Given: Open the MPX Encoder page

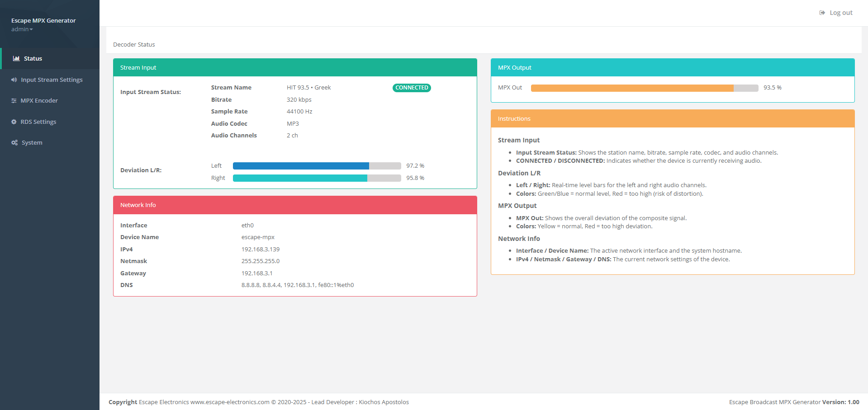Looking at the screenshot, I should coord(39,101).
